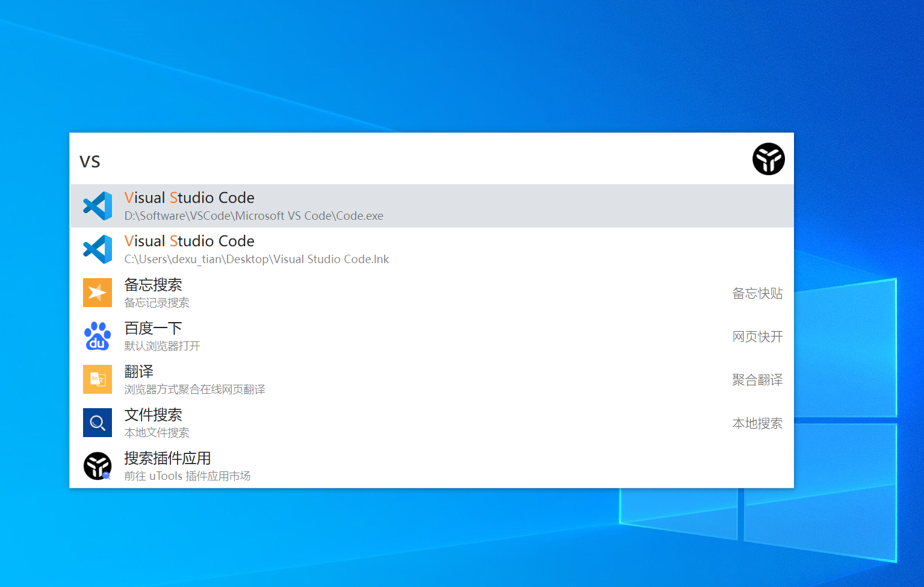924x587 pixels.
Task: Click the 备忘快贴 label on the right
Action: [x=757, y=293]
